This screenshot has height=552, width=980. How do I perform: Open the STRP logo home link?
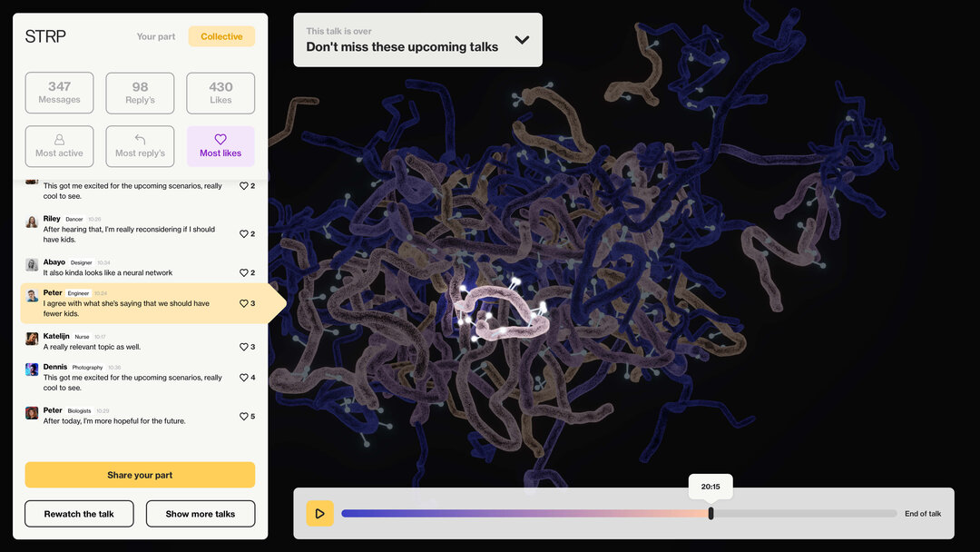[45, 36]
